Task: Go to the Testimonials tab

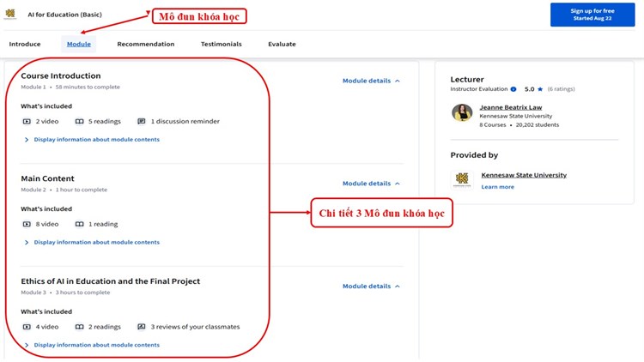Action: point(222,45)
